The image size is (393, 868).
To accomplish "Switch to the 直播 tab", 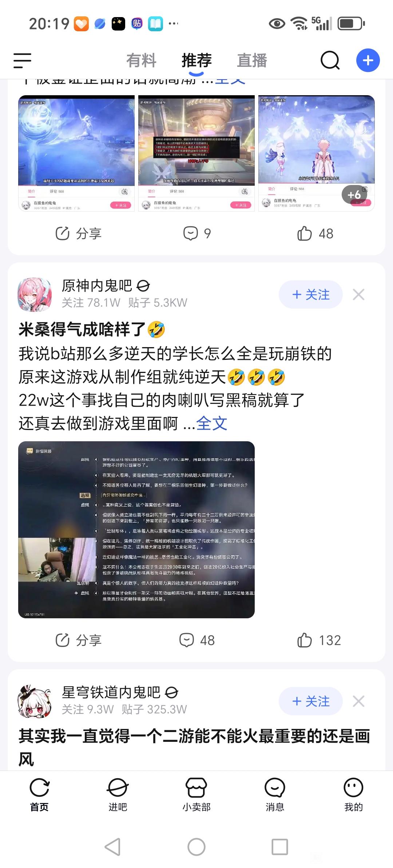I will tap(252, 60).
